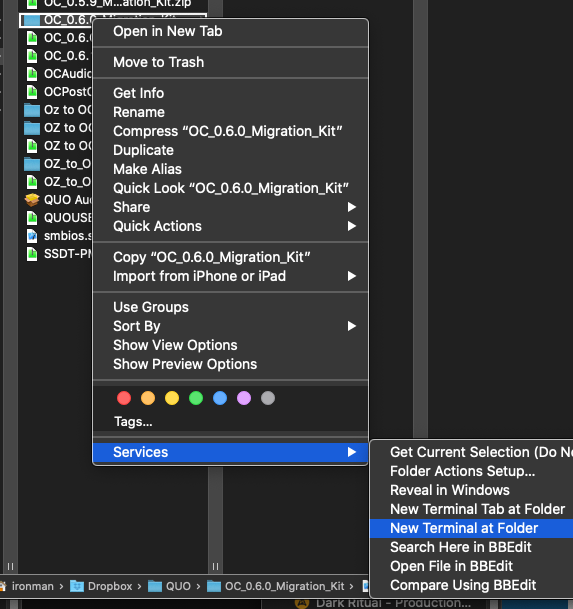Apply the orange tag color
Screen dimensions: 573x609
point(148,398)
